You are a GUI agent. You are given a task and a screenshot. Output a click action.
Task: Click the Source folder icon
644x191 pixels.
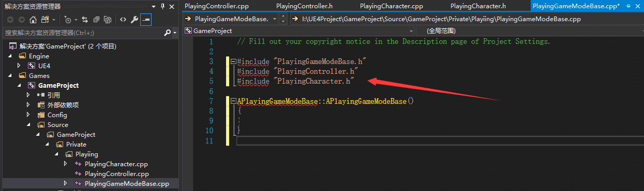tap(41, 125)
